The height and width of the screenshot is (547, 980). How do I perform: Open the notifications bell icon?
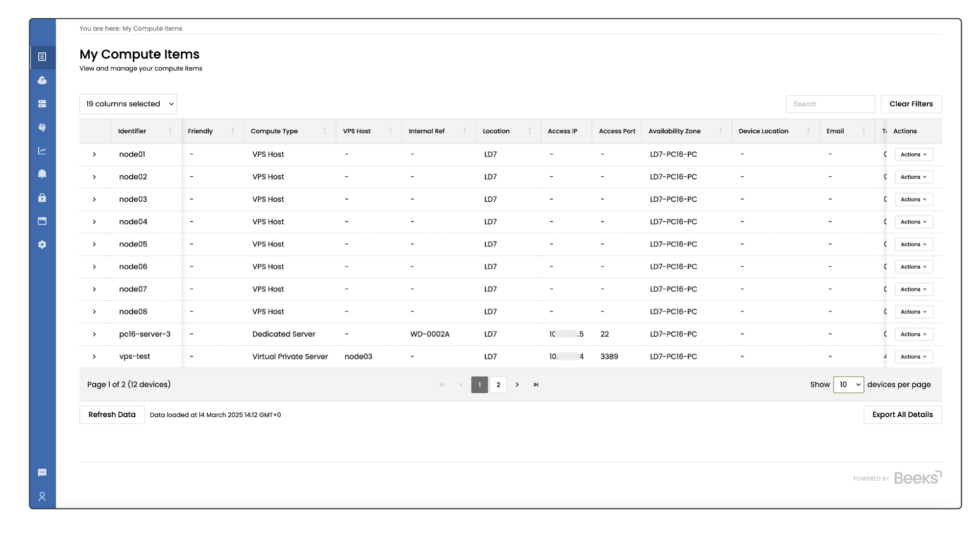pyautogui.click(x=42, y=174)
